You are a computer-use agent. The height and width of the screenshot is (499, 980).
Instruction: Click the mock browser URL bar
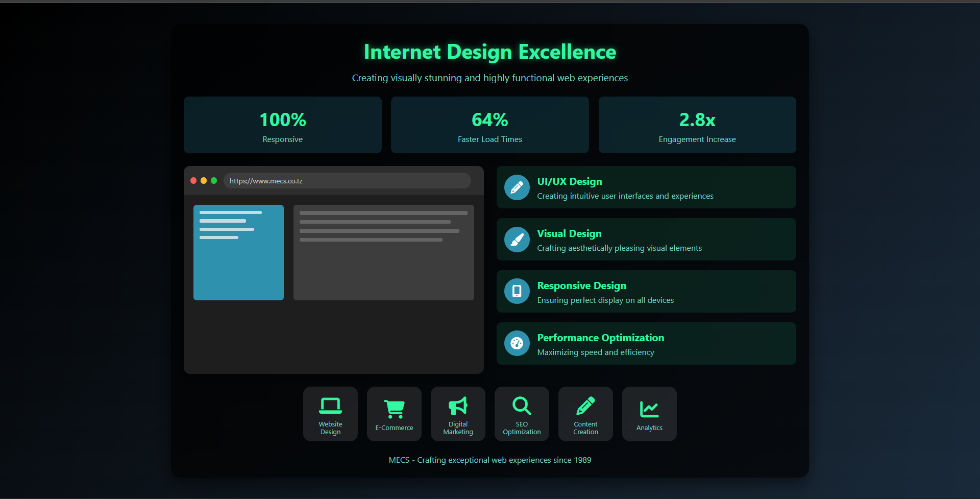coord(347,181)
